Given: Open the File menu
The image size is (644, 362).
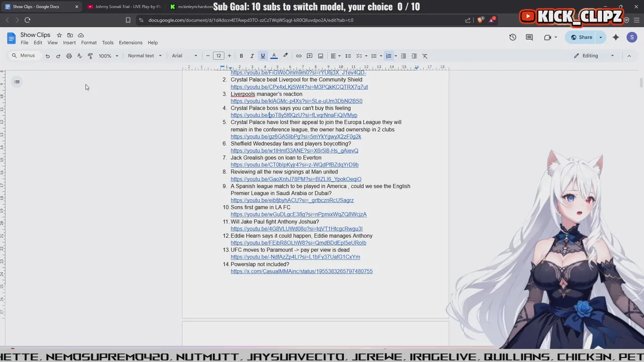Looking at the screenshot, I should coord(24,43).
